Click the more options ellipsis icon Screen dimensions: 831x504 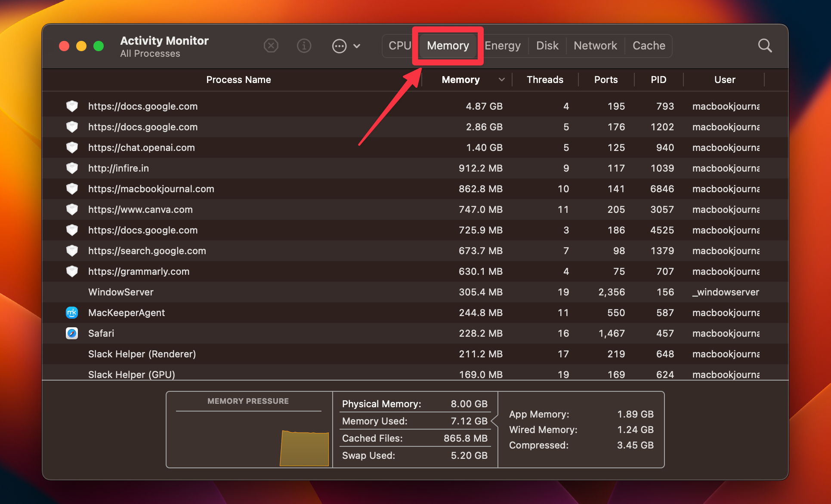[x=340, y=46]
